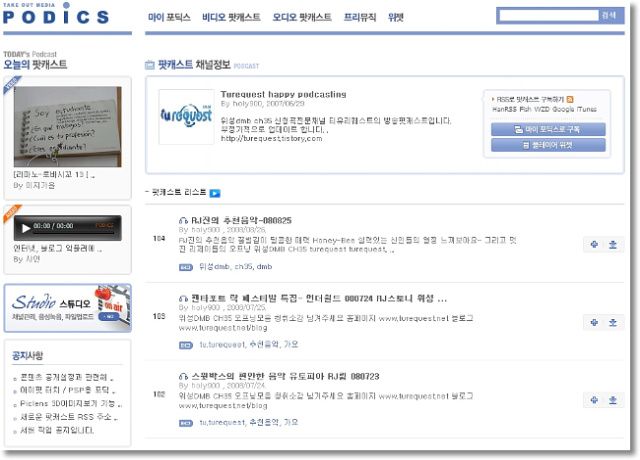Screen dimensions: 640x460
Task: Click the plus icon for episode 104
Action: [x=594, y=244]
